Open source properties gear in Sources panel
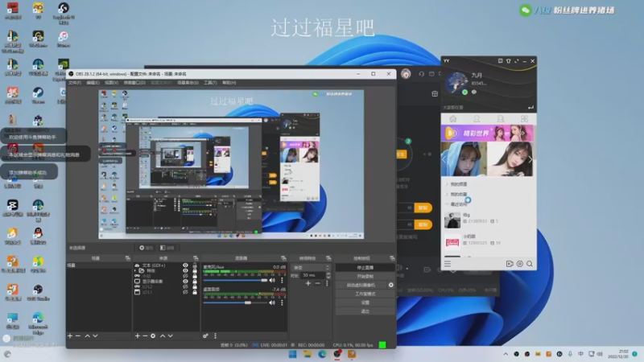The width and height of the screenshot is (644, 362). pos(153,335)
